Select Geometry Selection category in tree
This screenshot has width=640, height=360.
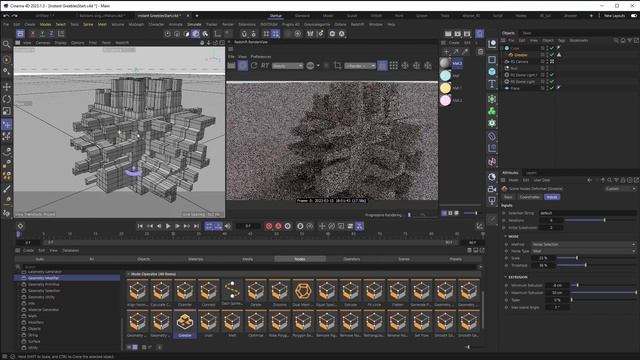click(x=44, y=291)
